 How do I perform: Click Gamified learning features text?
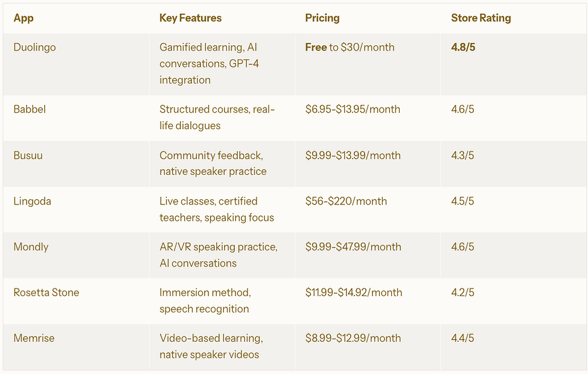(x=209, y=64)
